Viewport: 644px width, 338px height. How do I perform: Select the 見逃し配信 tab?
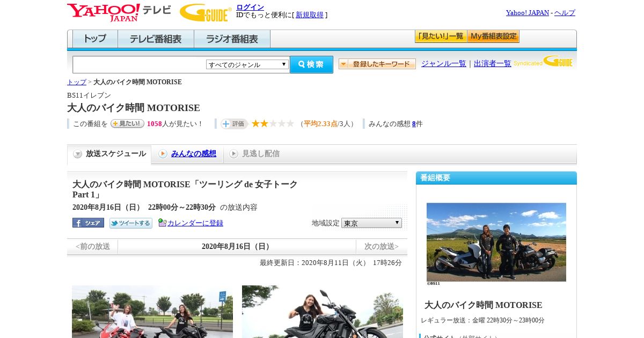click(x=260, y=154)
